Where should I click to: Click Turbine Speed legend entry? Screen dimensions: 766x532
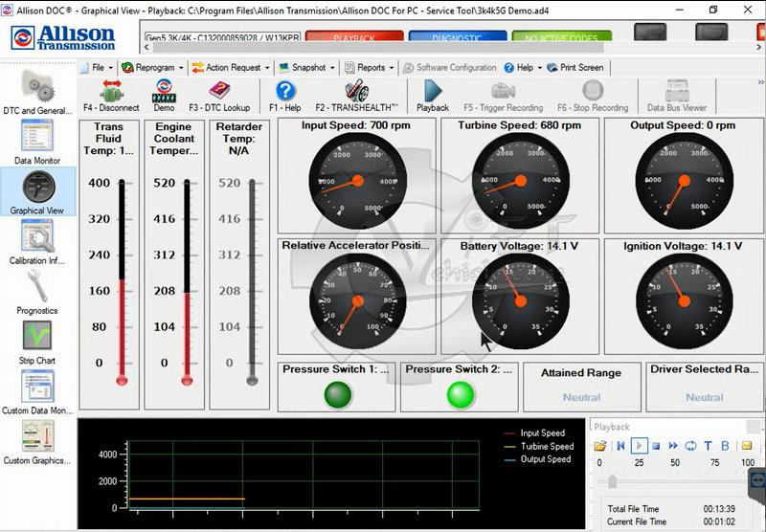point(539,446)
